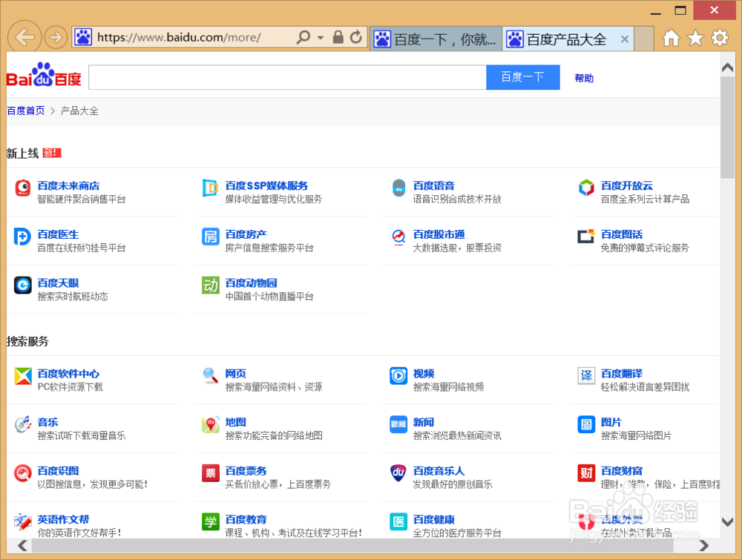Open the 百度票务 link
Screen dimensions: 742x560
point(246,471)
